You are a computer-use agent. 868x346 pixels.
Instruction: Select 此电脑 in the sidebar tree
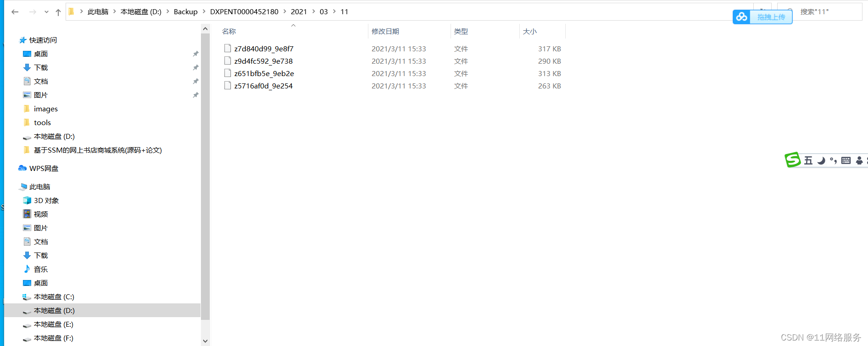(x=39, y=187)
